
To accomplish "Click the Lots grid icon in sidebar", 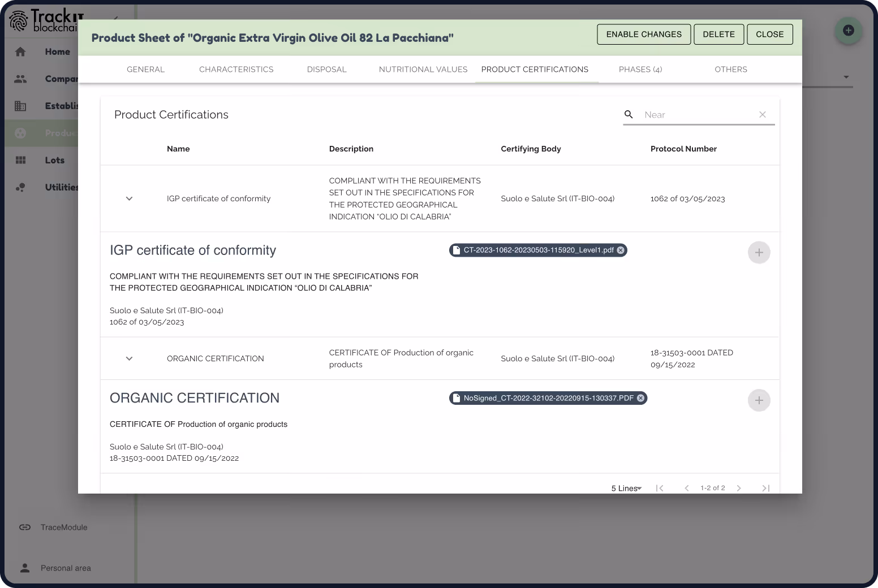I will pyautogui.click(x=20, y=160).
